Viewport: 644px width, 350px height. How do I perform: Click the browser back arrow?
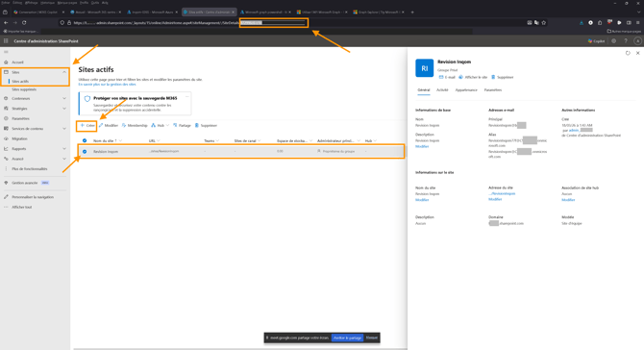click(6, 22)
